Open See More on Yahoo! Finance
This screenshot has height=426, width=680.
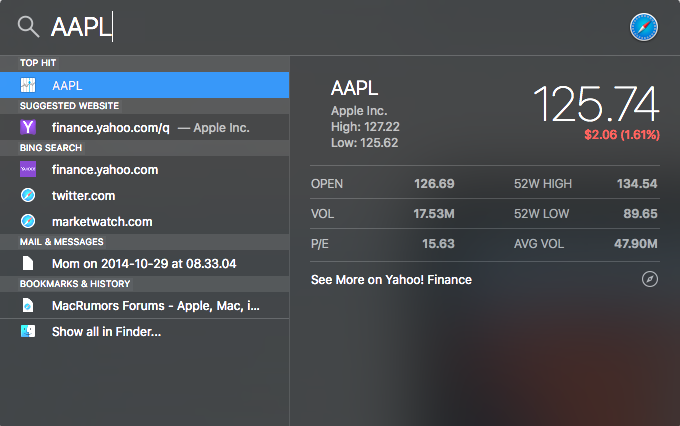[485, 279]
